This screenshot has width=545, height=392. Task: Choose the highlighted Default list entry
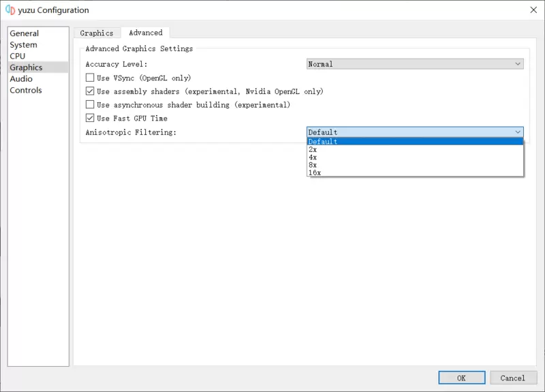coord(415,142)
